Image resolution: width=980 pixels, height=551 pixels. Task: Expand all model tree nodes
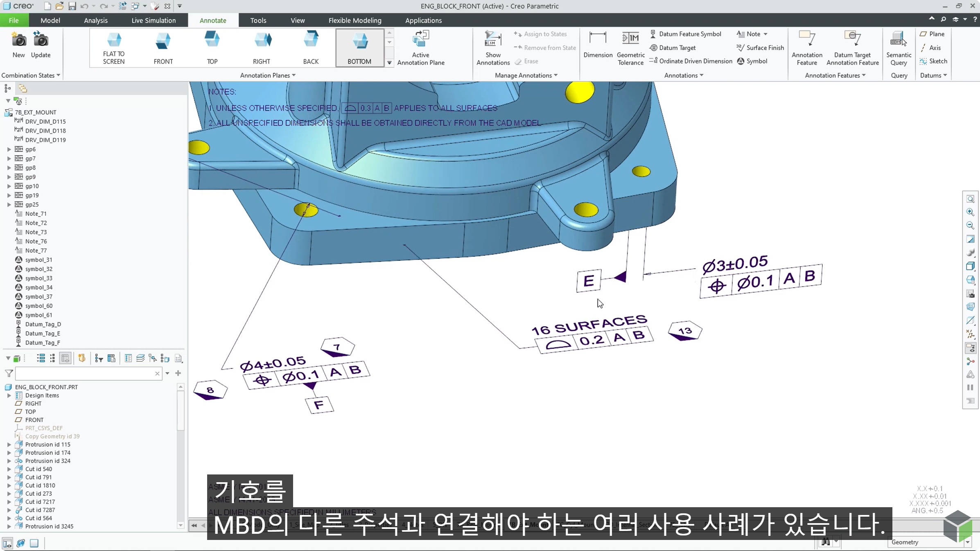click(x=41, y=359)
